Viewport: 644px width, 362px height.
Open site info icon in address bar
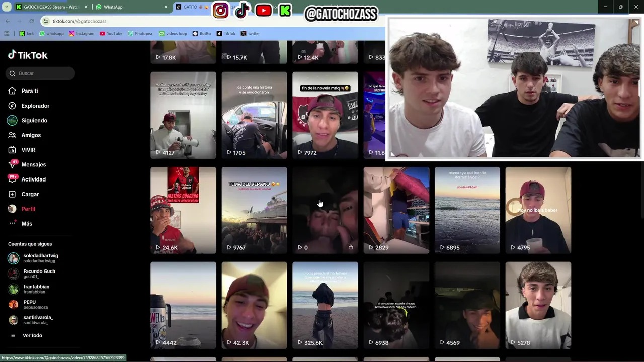pos(46,21)
